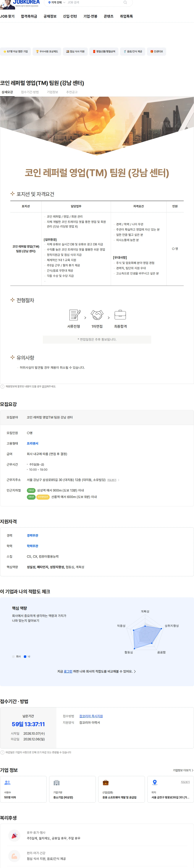Click the 위치 map pin icon
Viewport: 194px width, 868px height.
(155, 782)
